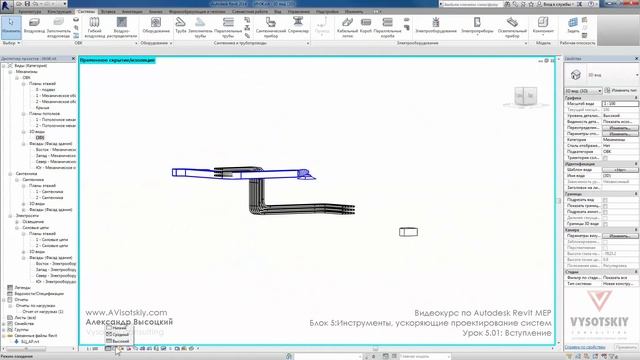Viewport: 640px width, 360px height.
Task: Click the Электрооборудование electrical equipment tool
Action: 436,25
